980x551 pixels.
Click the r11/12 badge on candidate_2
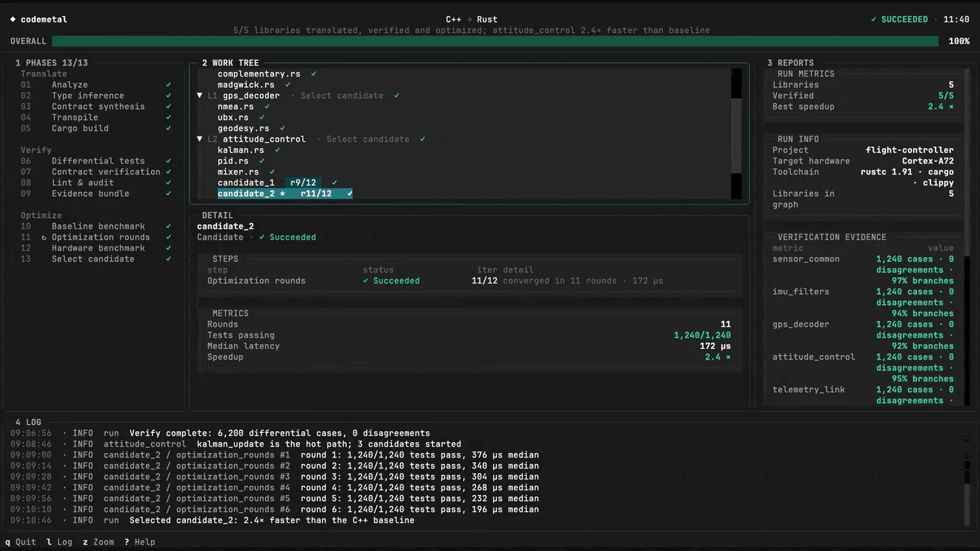[x=316, y=193]
